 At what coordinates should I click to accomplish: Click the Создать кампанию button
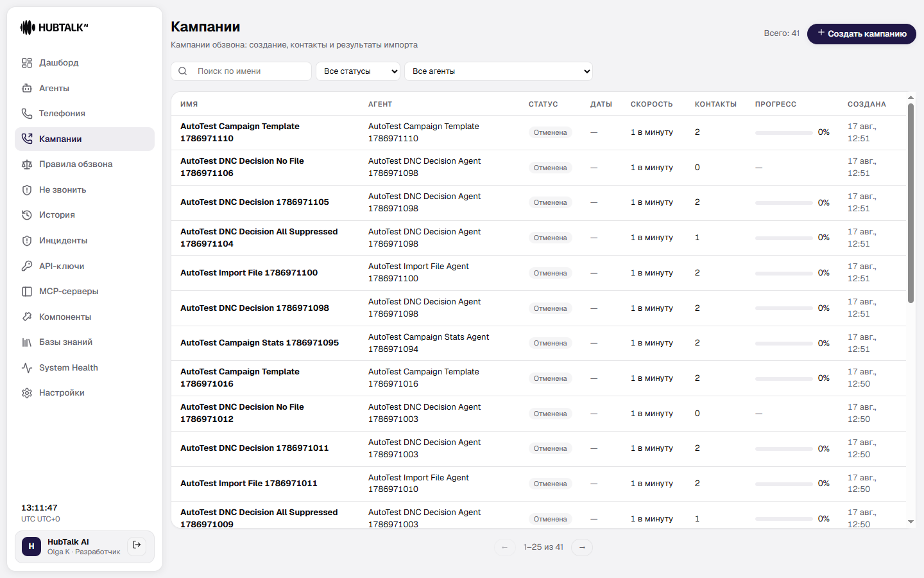(862, 33)
